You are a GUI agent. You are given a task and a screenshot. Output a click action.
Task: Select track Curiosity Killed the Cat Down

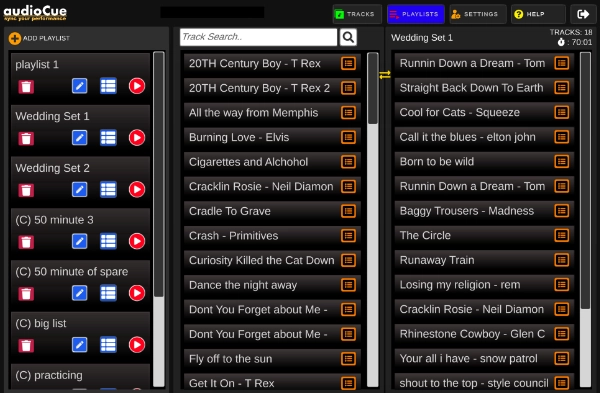pos(272,261)
